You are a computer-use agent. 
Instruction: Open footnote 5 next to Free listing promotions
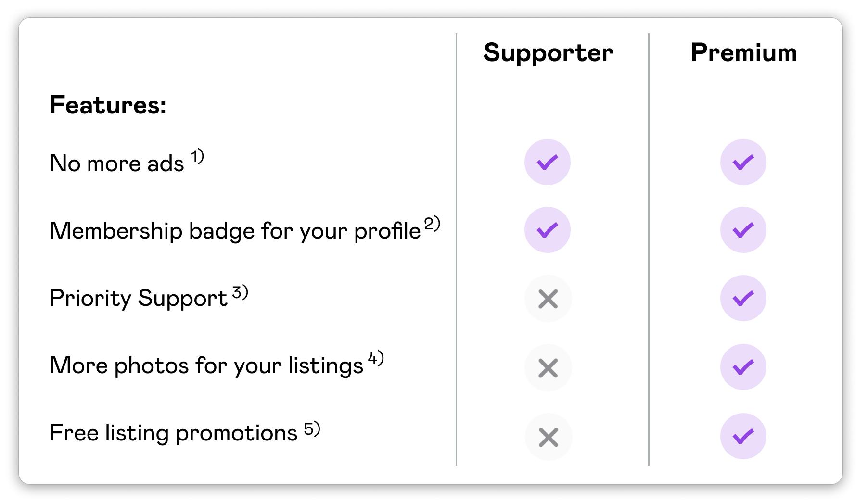pyautogui.click(x=312, y=428)
